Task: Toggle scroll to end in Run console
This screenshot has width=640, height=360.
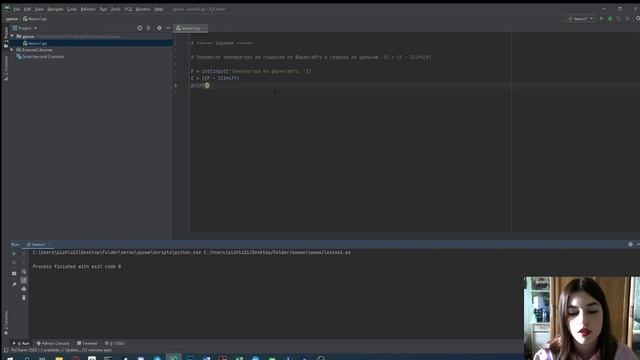Action: pyautogui.click(x=24, y=280)
